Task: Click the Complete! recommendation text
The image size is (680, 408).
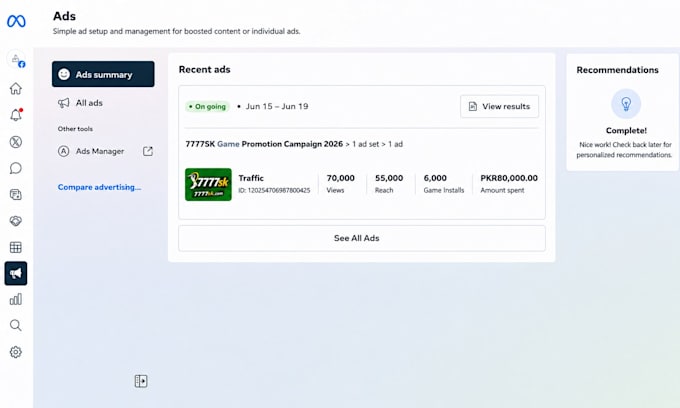Action: click(626, 131)
